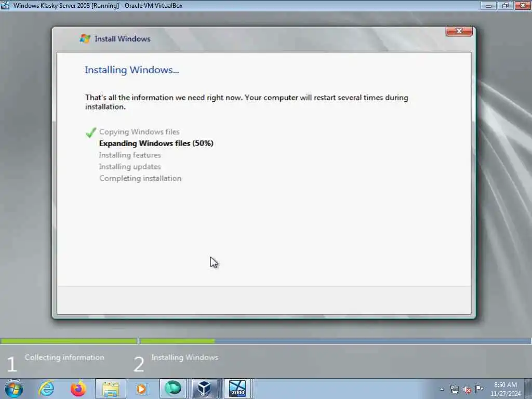Open the network status tray icon
The width and height of the screenshot is (532, 399).
tap(454, 390)
